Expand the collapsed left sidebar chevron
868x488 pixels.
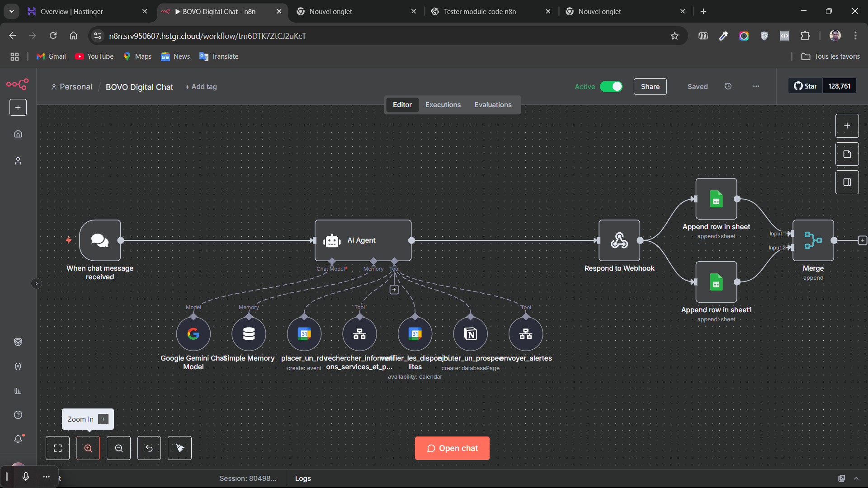tap(37, 283)
